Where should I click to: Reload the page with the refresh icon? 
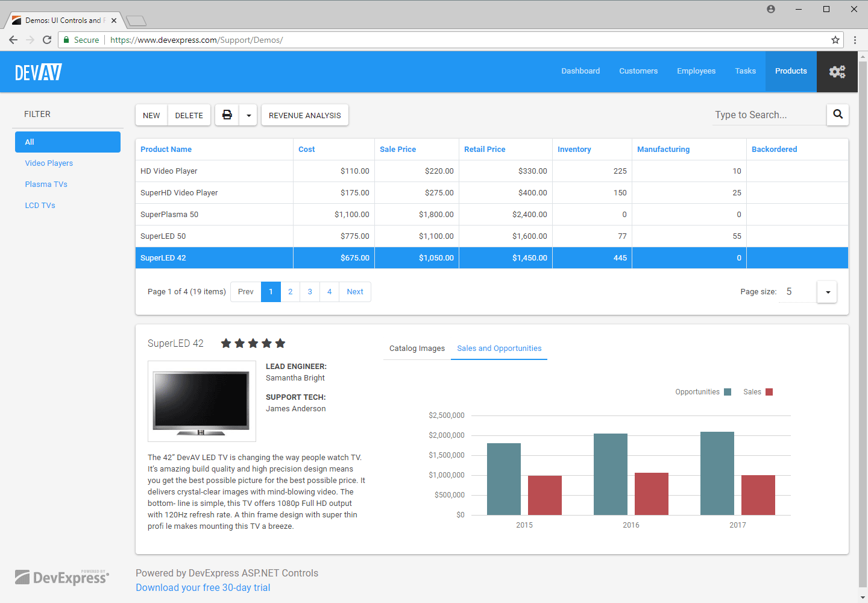[x=47, y=40]
